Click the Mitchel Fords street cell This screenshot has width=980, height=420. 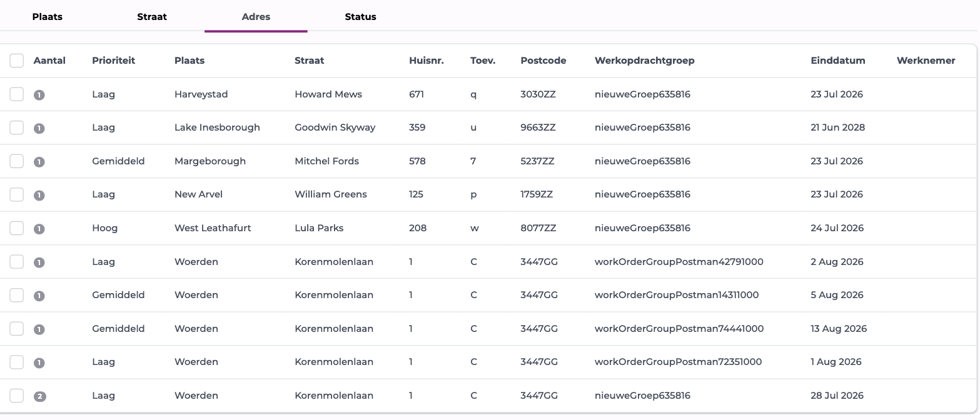pos(327,161)
